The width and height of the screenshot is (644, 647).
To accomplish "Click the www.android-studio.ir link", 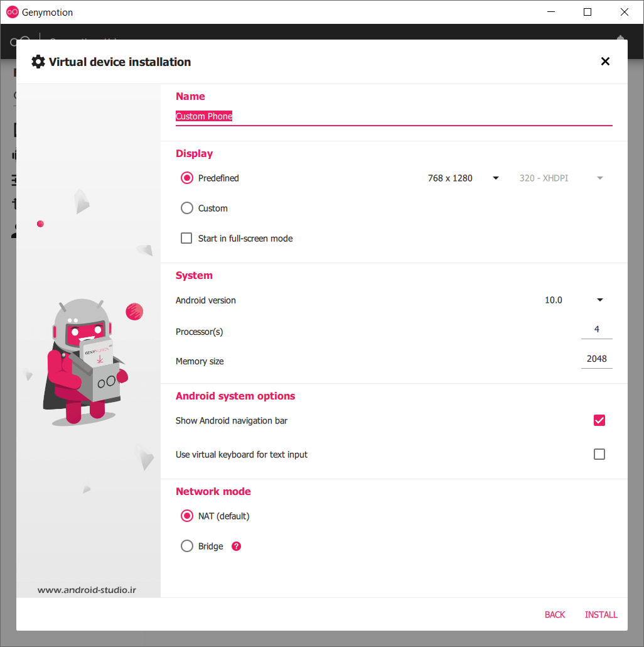I will (87, 590).
